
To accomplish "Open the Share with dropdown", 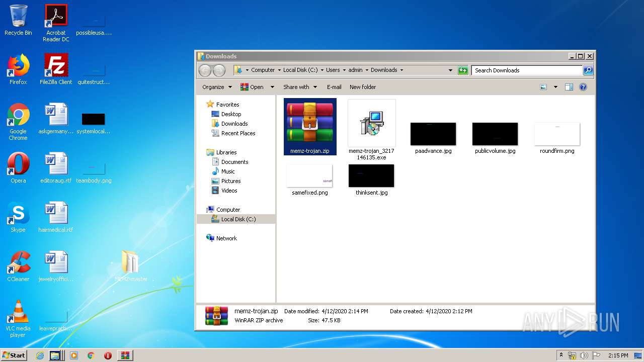I will tap(300, 87).
